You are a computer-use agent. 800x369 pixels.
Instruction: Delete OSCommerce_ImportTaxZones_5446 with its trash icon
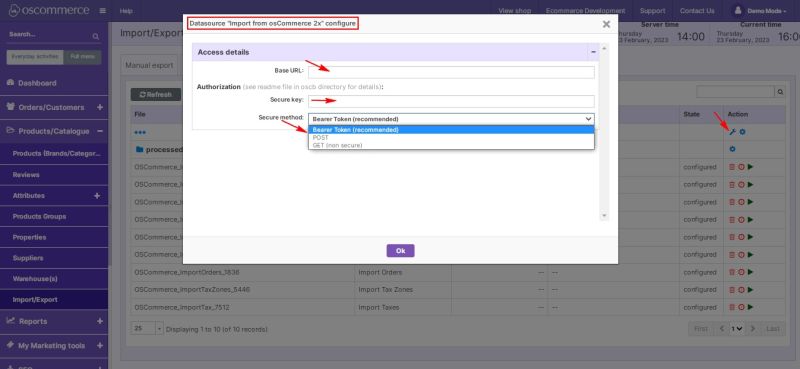tap(732, 290)
